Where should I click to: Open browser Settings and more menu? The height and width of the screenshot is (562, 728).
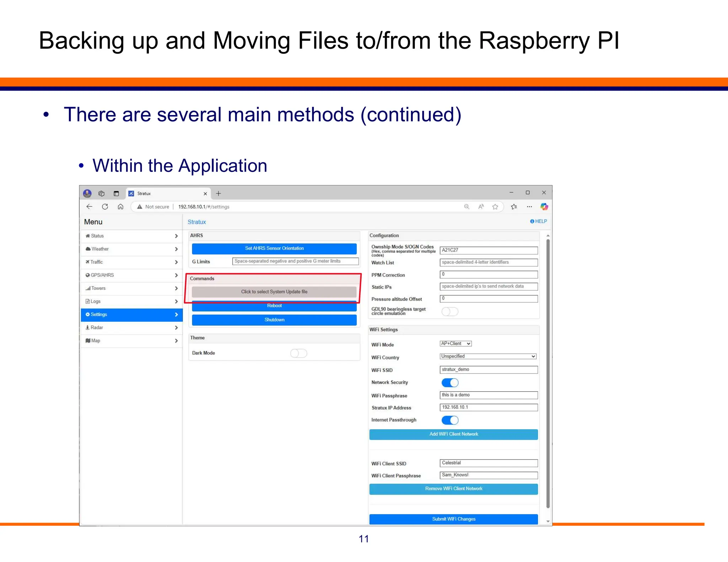click(x=529, y=207)
